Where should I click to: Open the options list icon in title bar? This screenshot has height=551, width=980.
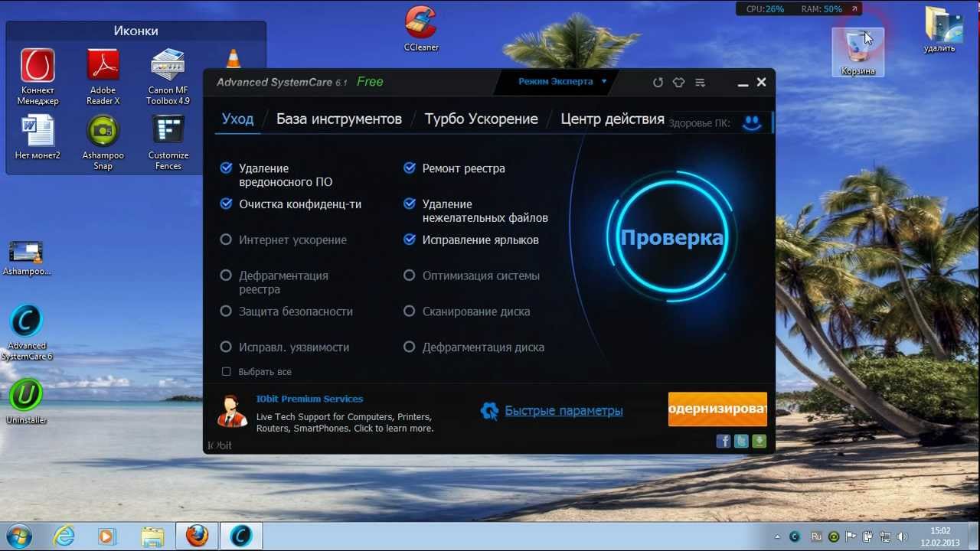point(700,83)
